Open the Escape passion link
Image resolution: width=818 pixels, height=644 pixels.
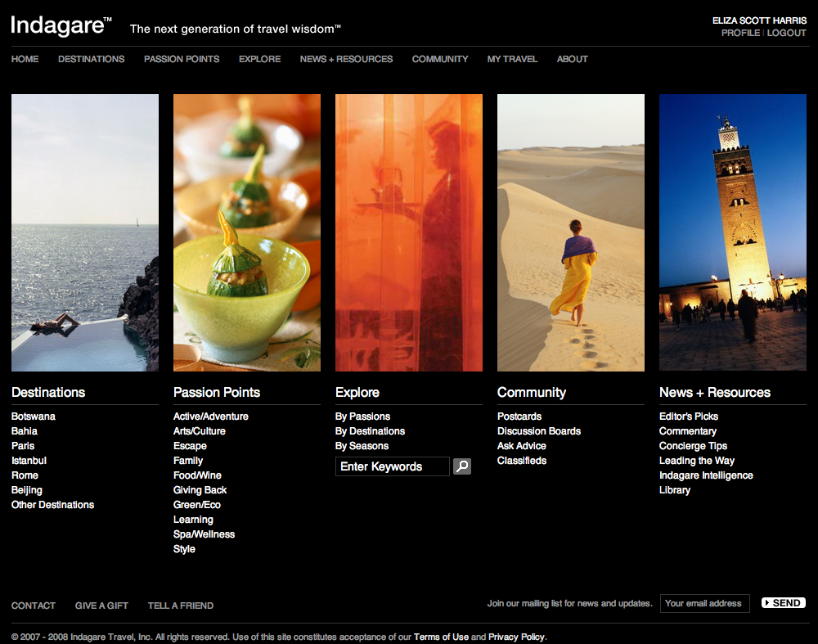pos(190,446)
